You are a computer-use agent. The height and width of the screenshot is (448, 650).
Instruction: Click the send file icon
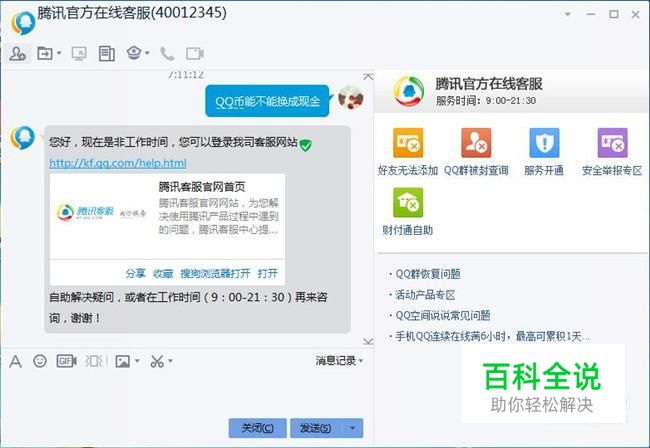[45, 53]
